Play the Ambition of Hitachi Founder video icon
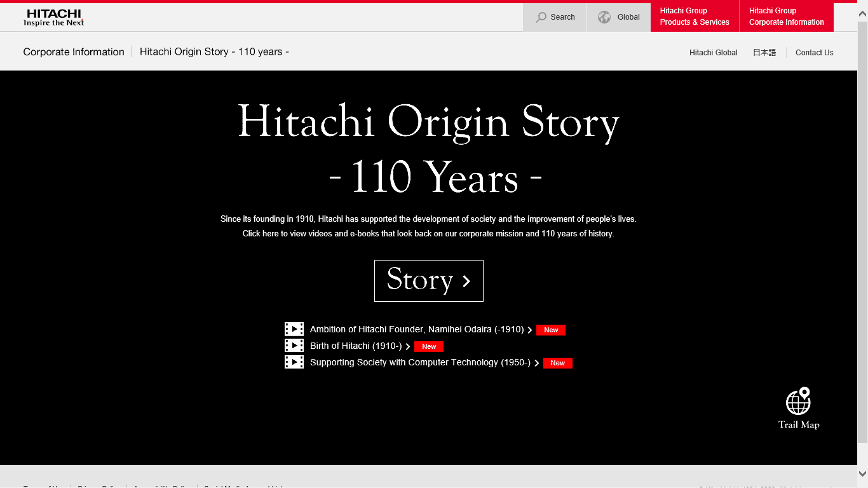 point(294,329)
